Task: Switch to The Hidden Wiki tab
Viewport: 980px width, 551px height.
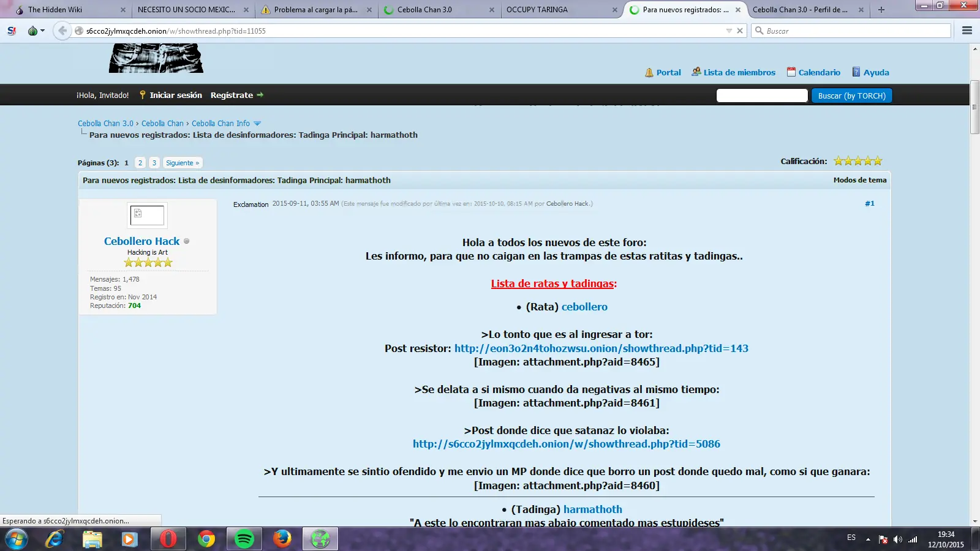Action: click(70, 10)
